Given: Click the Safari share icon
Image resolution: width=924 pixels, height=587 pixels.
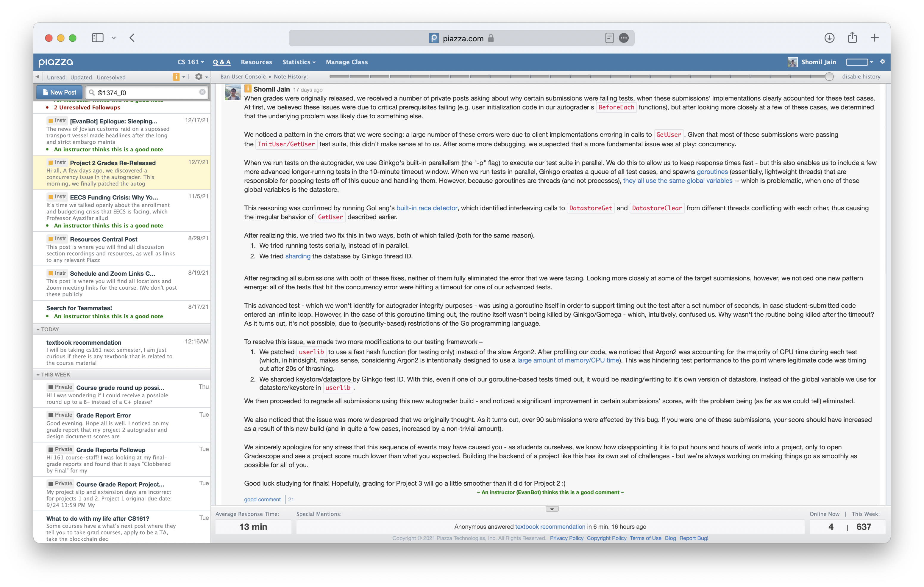Looking at the screenshot, I should [x=852, y=37].
